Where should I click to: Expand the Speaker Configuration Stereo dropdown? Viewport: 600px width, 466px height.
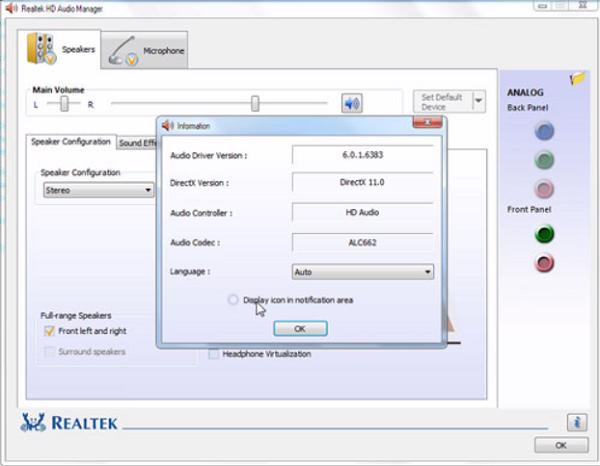click(98, 190)
